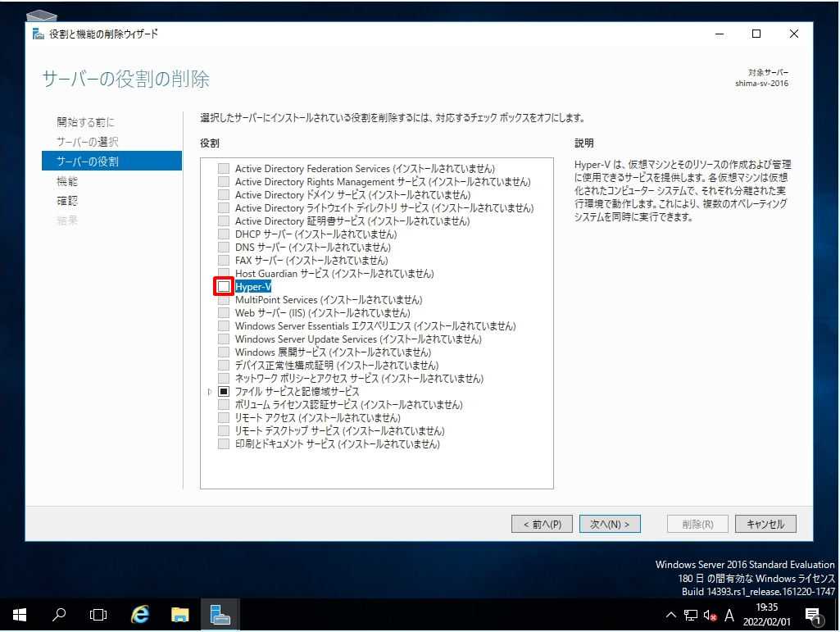This screenshot has width=840, height=632.
Task: Click the ファイル サービスと記憶域サービス label
Action: (297, 391)
